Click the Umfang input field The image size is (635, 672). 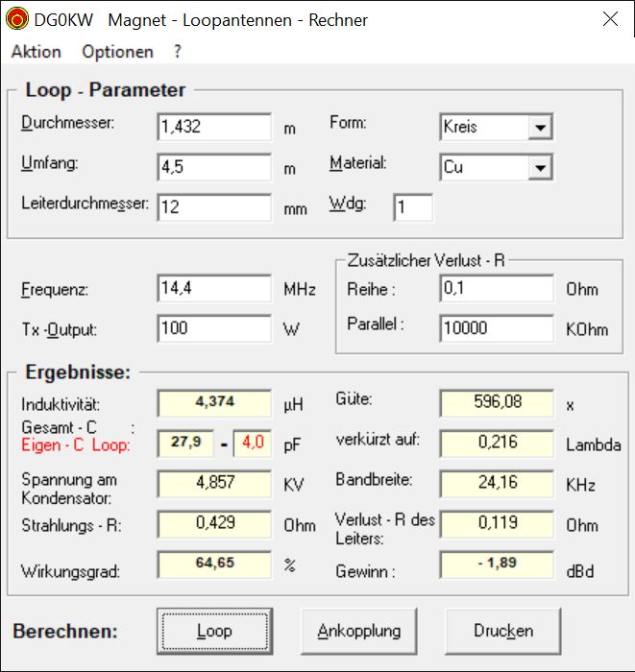click(x=214, y=167)
